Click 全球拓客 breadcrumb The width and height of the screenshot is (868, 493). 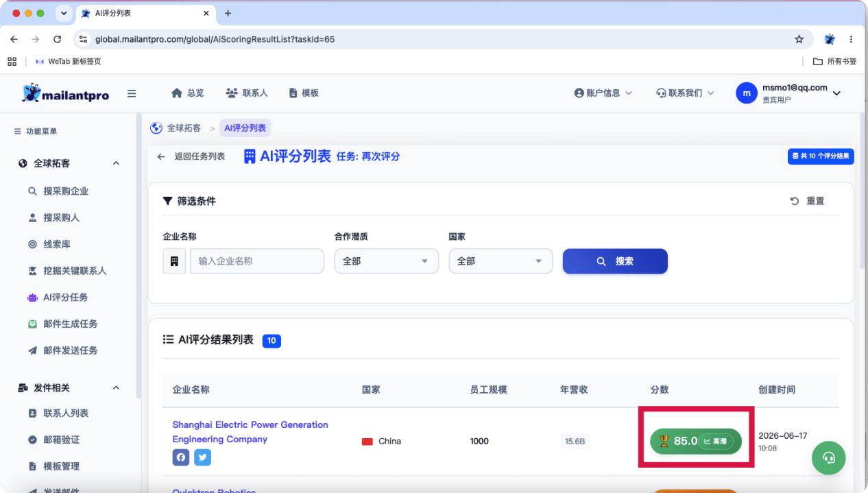tap(176, 128)
